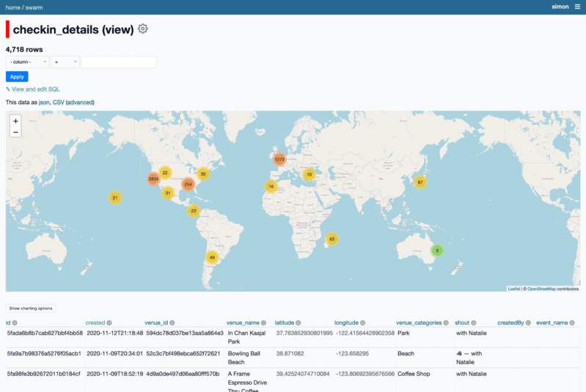Zoom in on the map
Image resolution: width=586 pixels, height=392 pixels.
15,121
